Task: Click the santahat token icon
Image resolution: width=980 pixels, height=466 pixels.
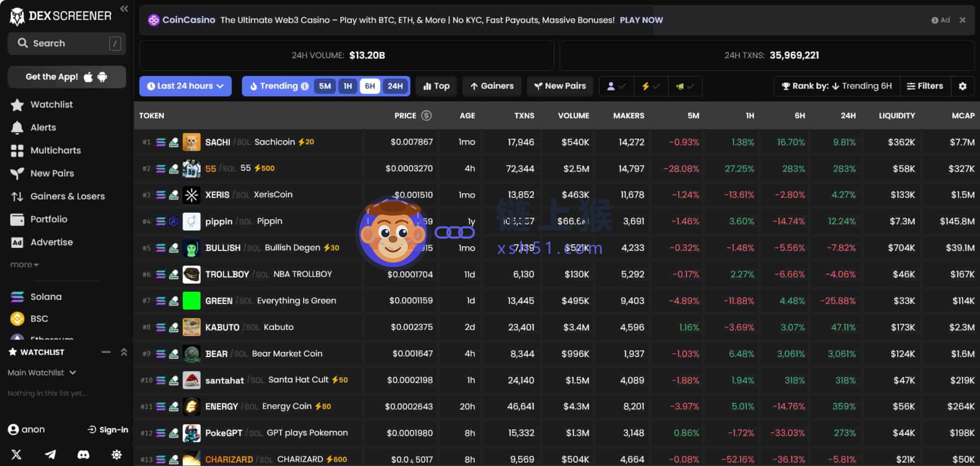Action: pos(191,380)
